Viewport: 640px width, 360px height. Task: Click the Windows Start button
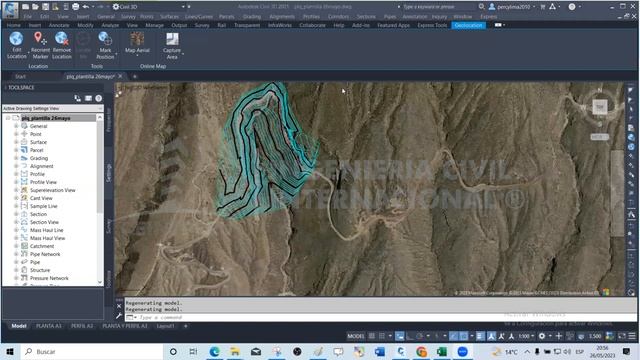coord(10,351)
